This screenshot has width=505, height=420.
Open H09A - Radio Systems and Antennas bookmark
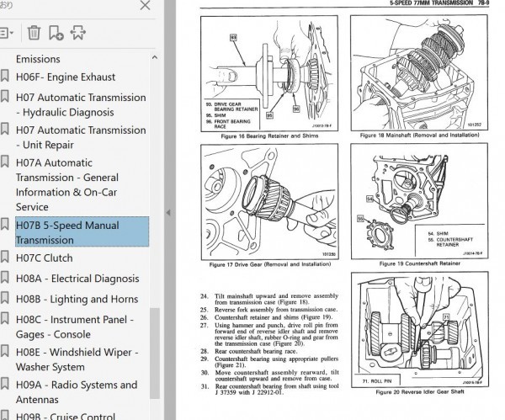[77, 392]
